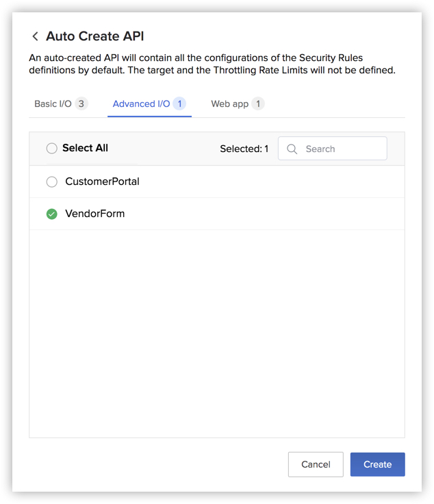The height and width of the screenshot is (504, 434).
Task: Click the Web app count badge 1
Action: (257, 104)
